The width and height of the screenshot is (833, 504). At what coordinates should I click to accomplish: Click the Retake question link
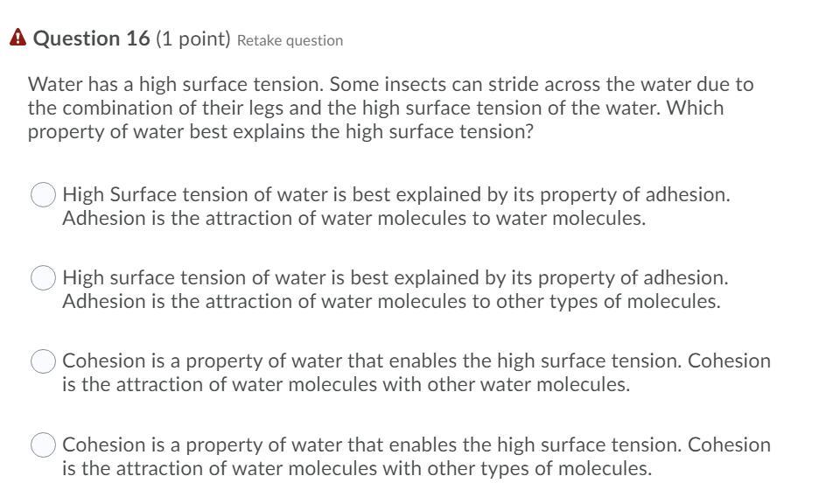[290, 40]
